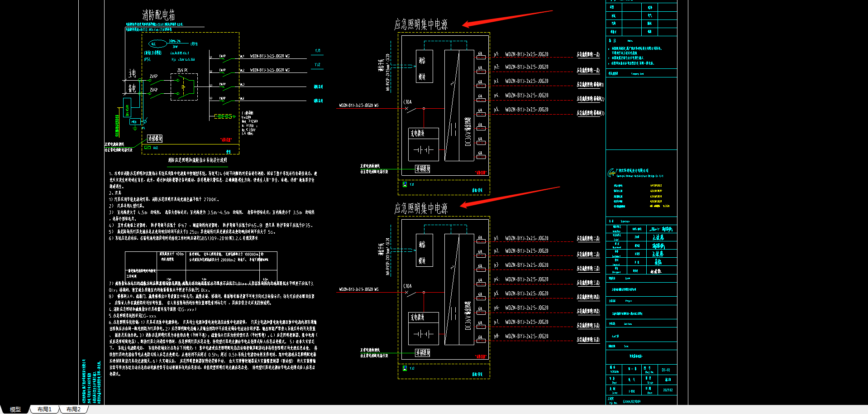Select the 主电 incoming line label
This screenshot has width=868, height=414.
[132, 73]
